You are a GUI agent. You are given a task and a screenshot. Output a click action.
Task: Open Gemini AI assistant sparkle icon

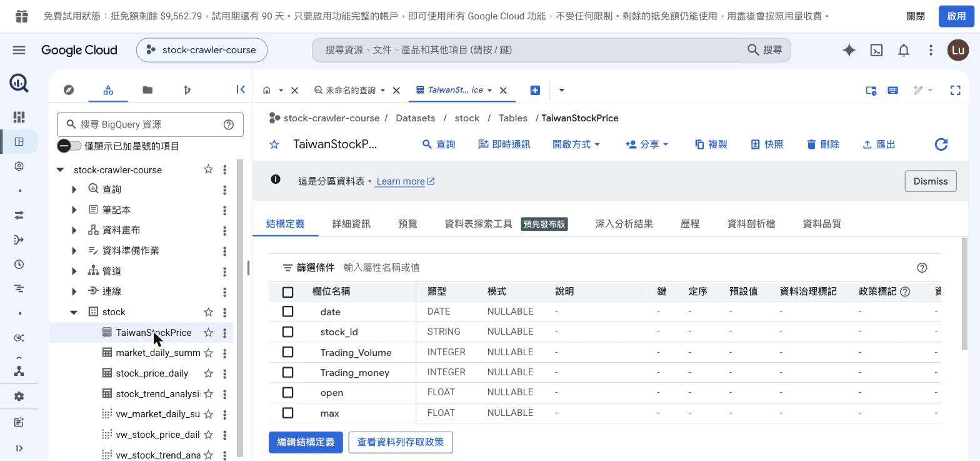click(849, 50)
